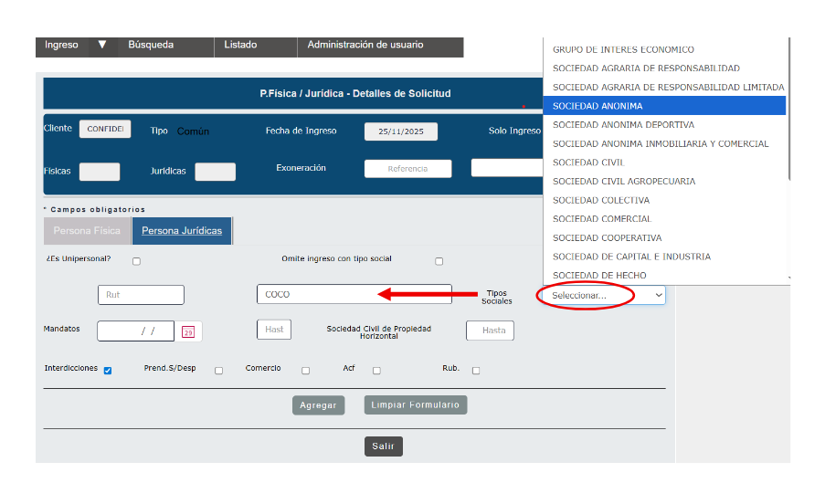The height and width of the screenshot is (504, 825).
Task: Switch to the Persona Jurídicas tab
Action: tap(182, 231)
